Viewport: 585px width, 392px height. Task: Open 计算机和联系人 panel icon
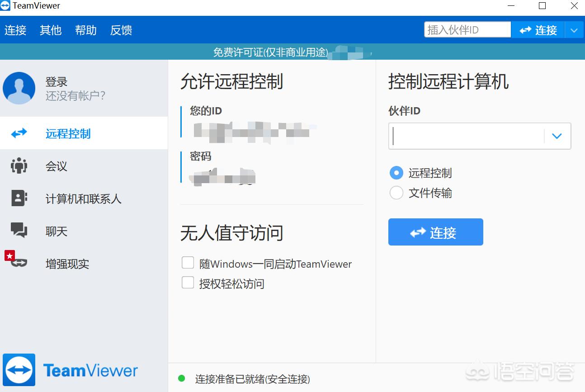point(18,198)
